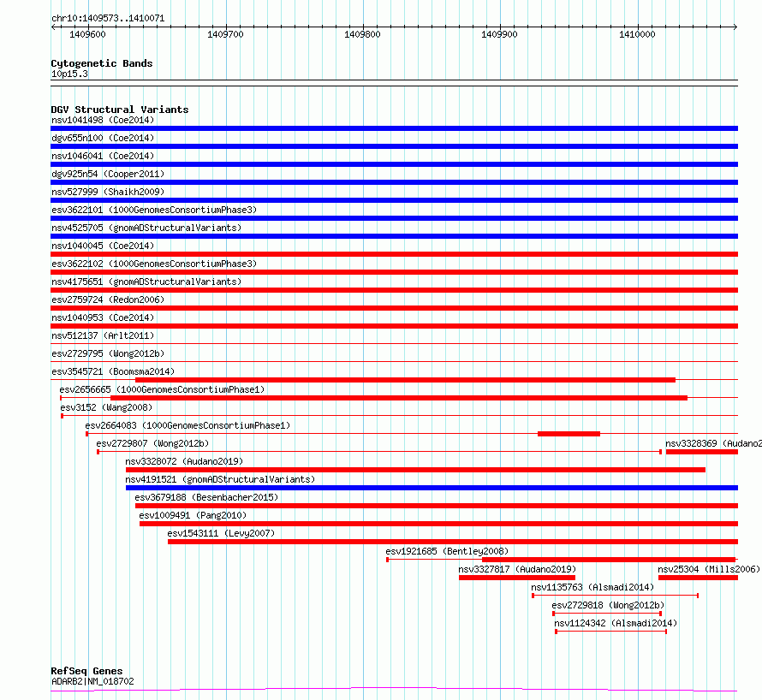762x700 pixels.
Task: Click the thin line under nsv1135763
Action: (616, 596)
